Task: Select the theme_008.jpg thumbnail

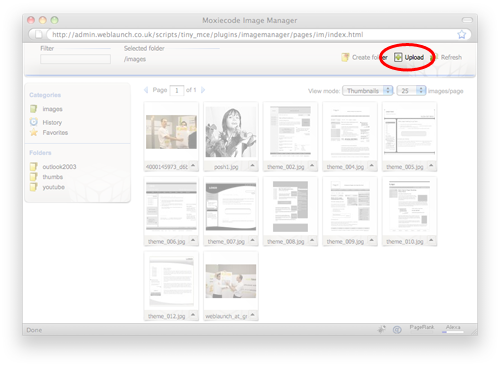Action: tap(290, 207)
